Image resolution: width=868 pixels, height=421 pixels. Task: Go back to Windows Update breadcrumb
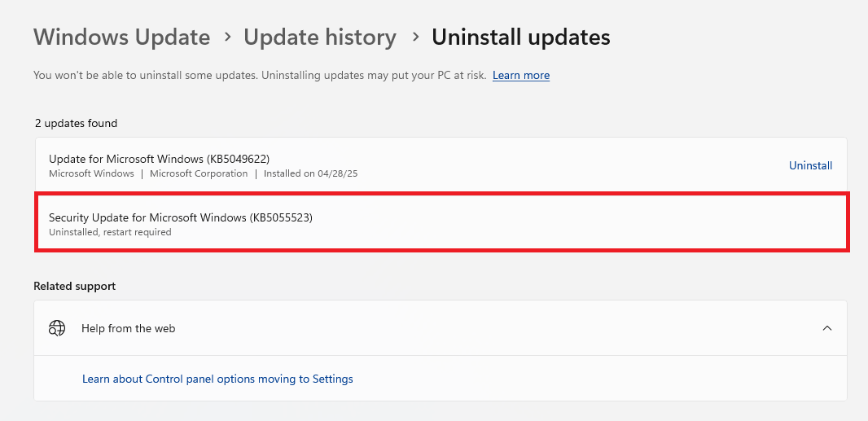(122, 37)
